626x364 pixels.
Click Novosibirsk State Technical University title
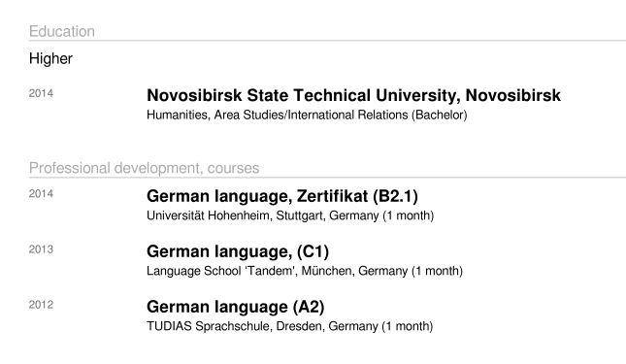point(353,96)
